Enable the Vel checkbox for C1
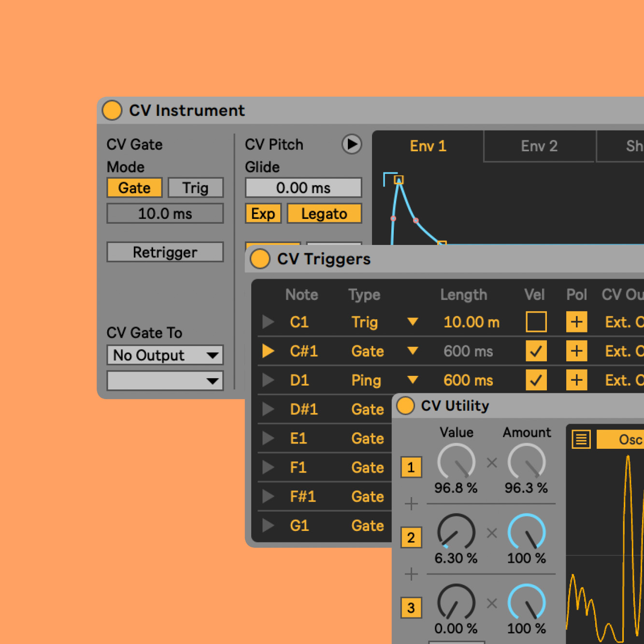The width and height of the screenshot is (644, 644). (x=536, y=322)
